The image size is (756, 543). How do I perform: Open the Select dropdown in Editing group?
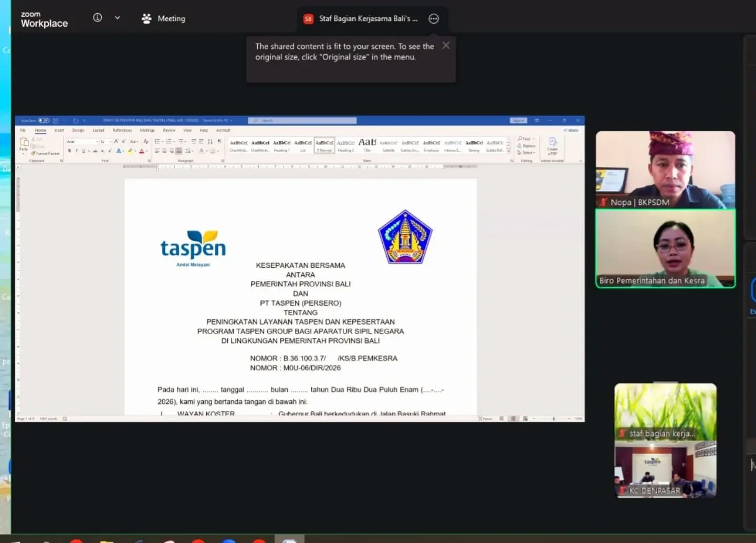(527, 152)
